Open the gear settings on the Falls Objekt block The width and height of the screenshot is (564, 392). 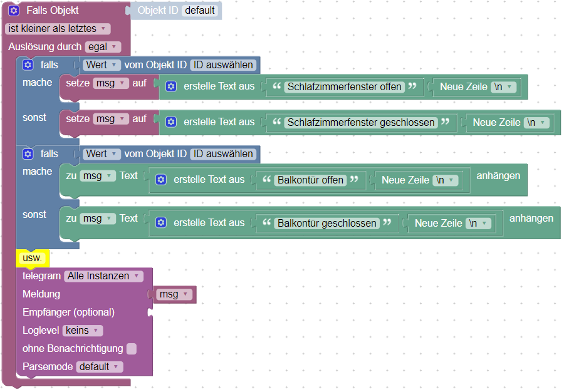coord(14,11)
